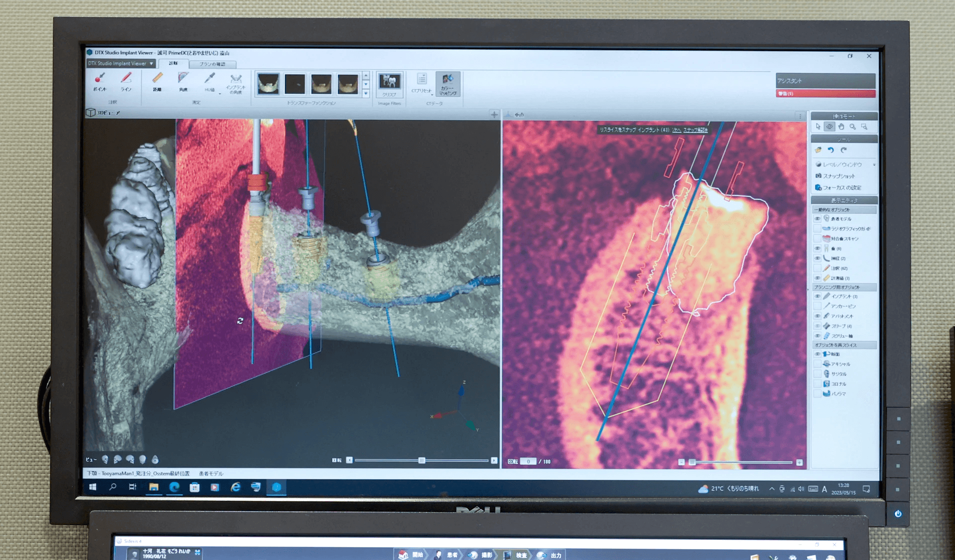
Task: Click the 3D viewer cube icon
Action: click(x=90, y=112)
